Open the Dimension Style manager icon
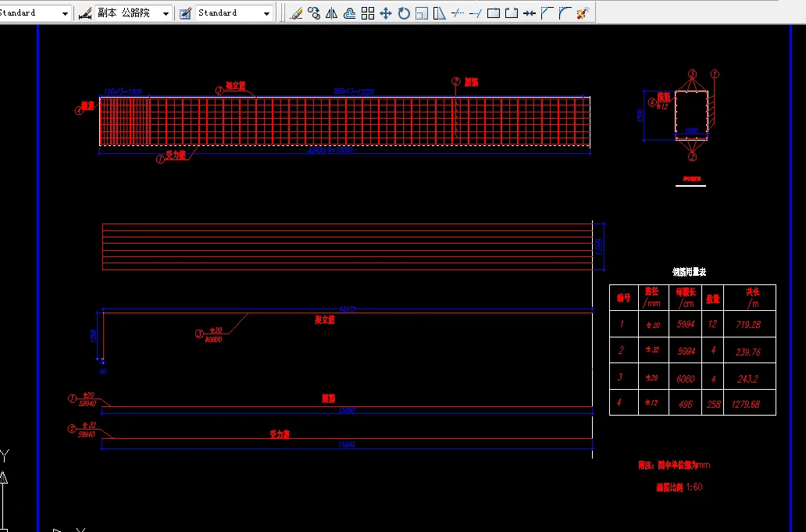Viewport: 806px width, 532px height. point(85,12)
